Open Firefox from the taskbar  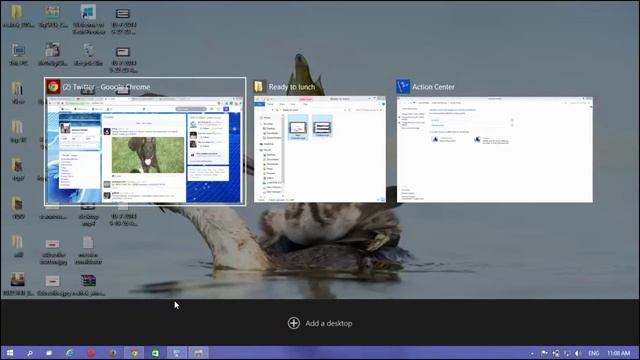[112, 353]
